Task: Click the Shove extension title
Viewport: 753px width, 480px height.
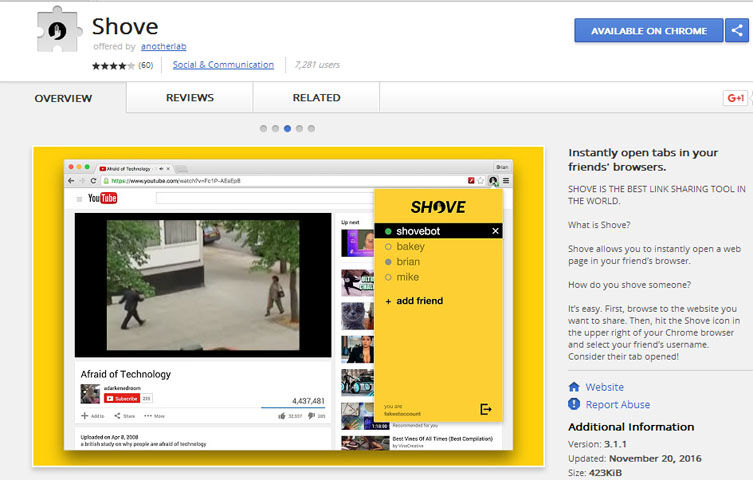Action: (125, 26)
